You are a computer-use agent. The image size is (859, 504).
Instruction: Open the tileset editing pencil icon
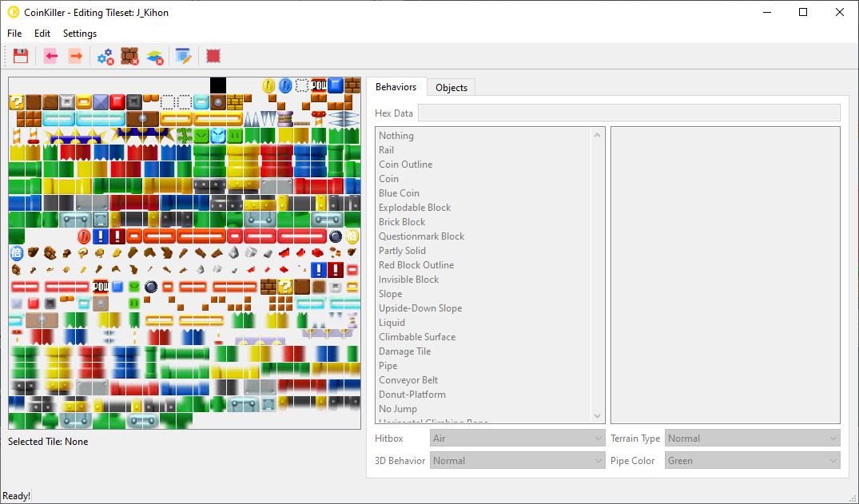pos(183,56)
